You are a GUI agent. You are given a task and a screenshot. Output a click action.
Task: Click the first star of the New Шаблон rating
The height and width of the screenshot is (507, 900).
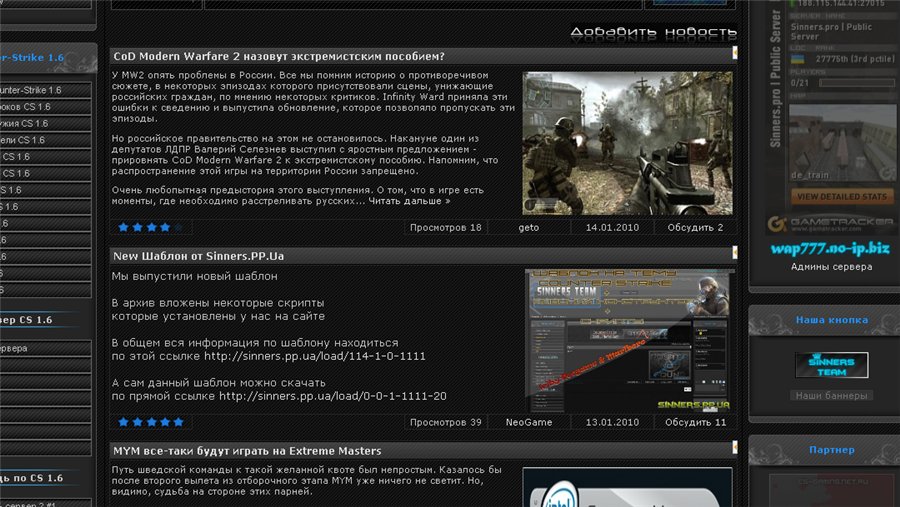tap(123, 422)
